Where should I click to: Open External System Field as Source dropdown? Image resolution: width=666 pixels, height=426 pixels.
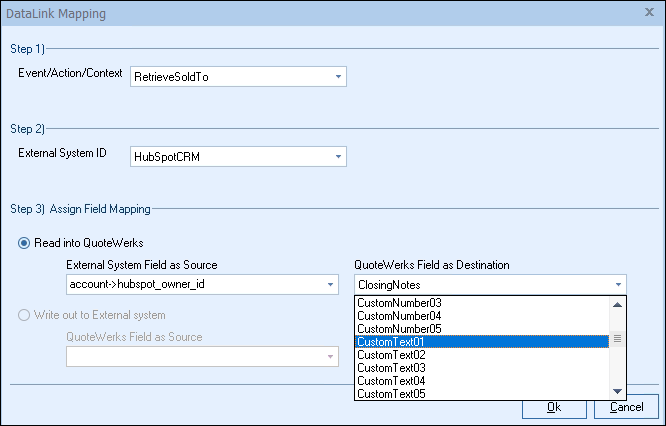[x=330, y=285]
